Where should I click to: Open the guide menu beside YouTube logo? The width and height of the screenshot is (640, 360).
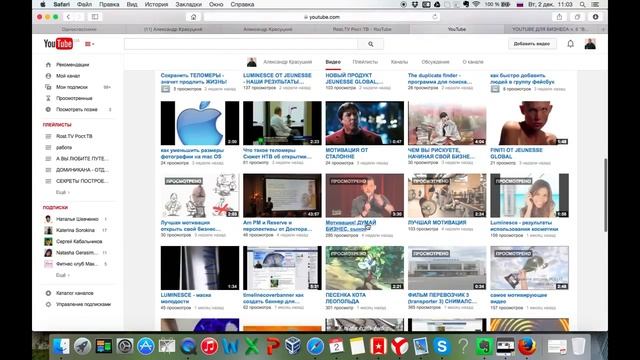[89, 44]
